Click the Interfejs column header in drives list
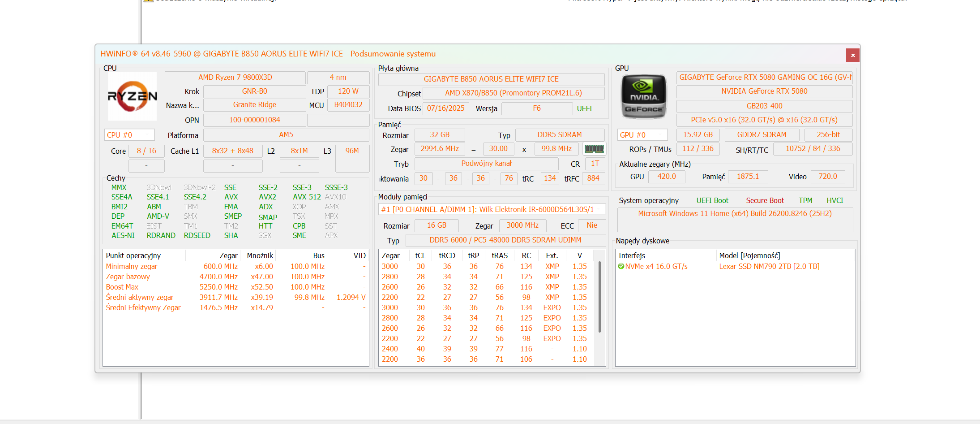980x424 pixels. click(x=632, y=255)
